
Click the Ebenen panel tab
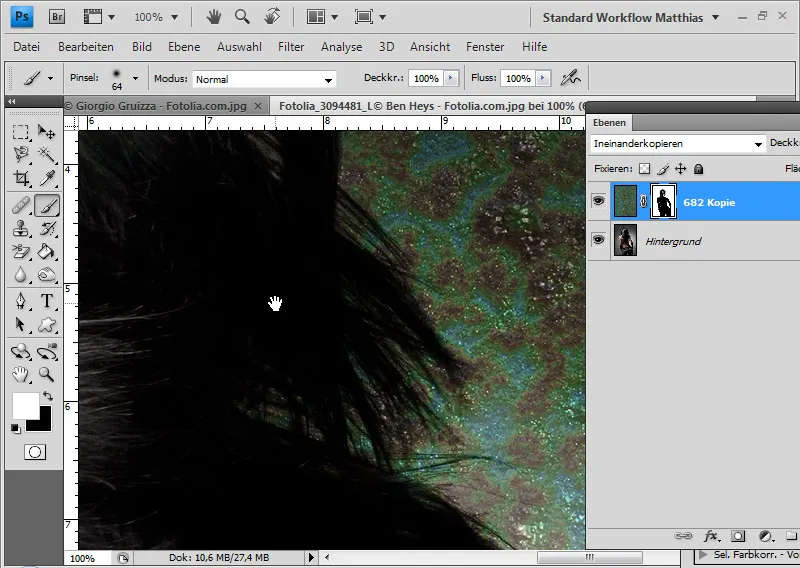[x=609, y=122]
